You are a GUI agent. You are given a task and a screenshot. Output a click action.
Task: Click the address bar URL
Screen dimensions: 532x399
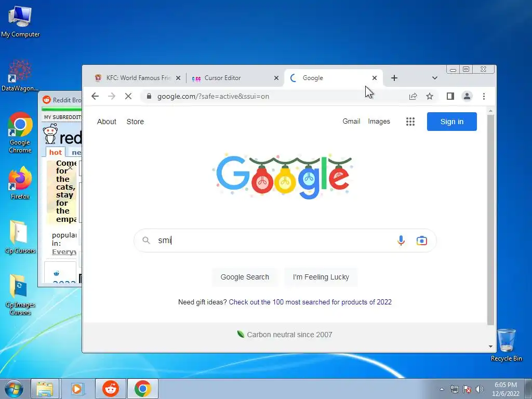[213, 96]
